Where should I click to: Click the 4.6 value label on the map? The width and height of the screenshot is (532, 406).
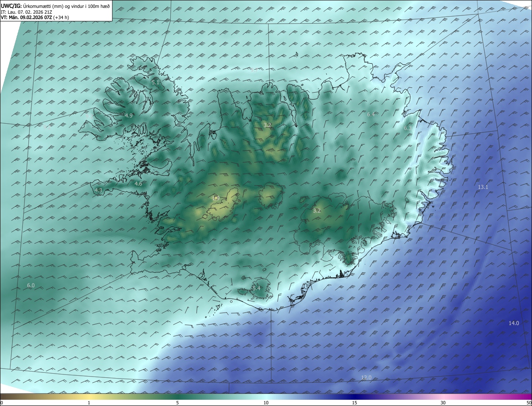point(138,183)
